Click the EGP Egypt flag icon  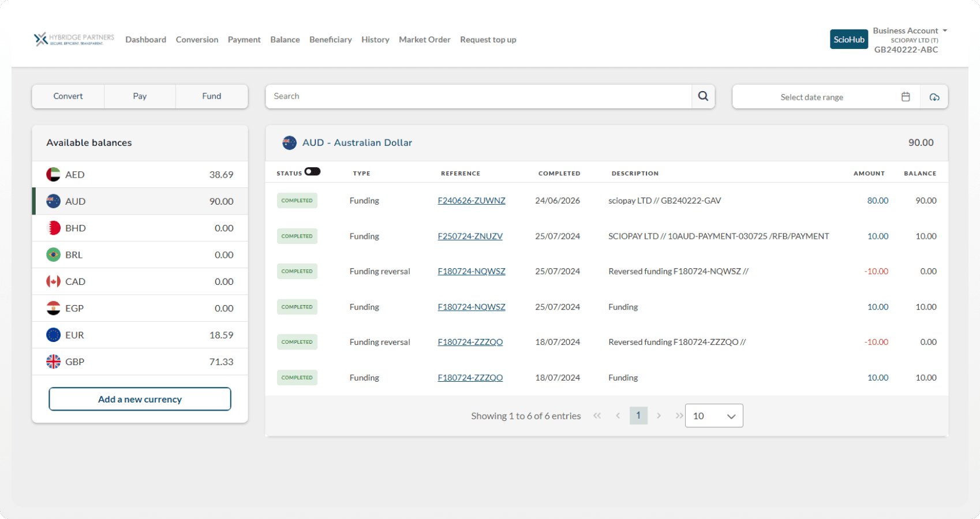[53, 308]
